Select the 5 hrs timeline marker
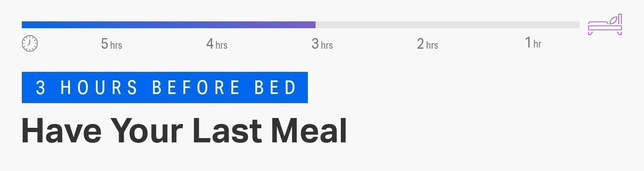 coord(111,44)
